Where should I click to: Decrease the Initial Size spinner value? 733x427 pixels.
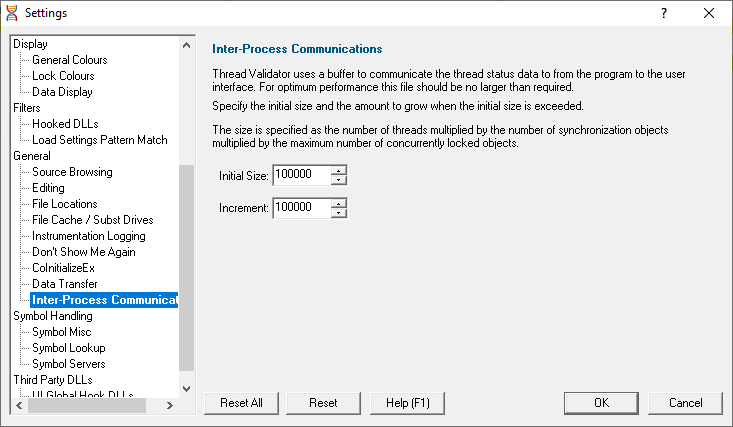[x=338, y=180]
